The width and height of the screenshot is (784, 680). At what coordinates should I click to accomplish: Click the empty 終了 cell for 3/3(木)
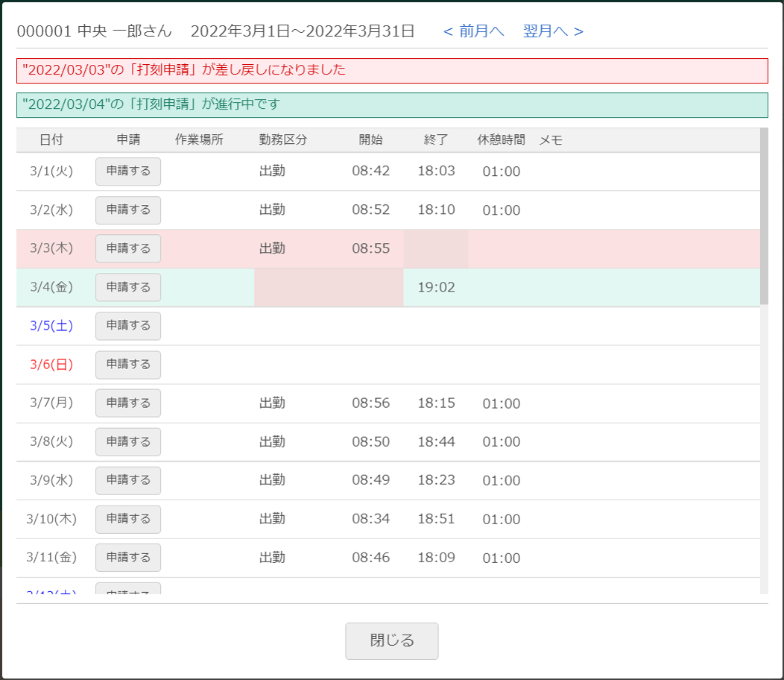coord(436,249)
